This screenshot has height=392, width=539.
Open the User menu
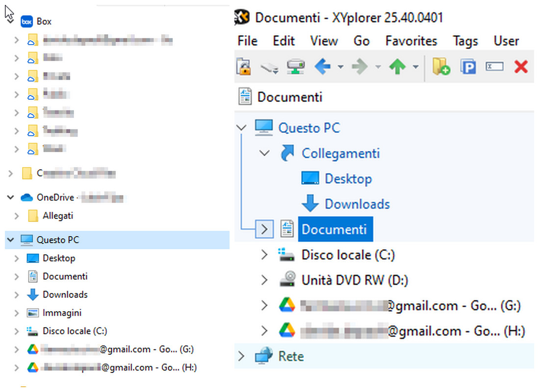pyautogui.click(x=506, y=41)
